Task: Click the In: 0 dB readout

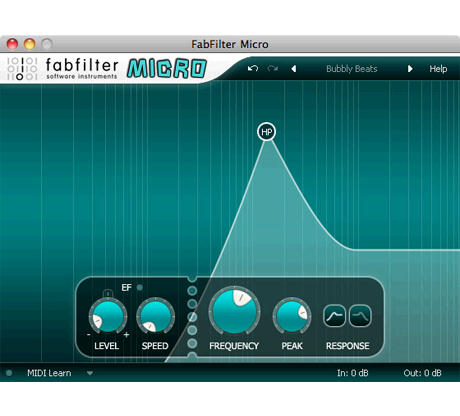Action: (353, 373)
